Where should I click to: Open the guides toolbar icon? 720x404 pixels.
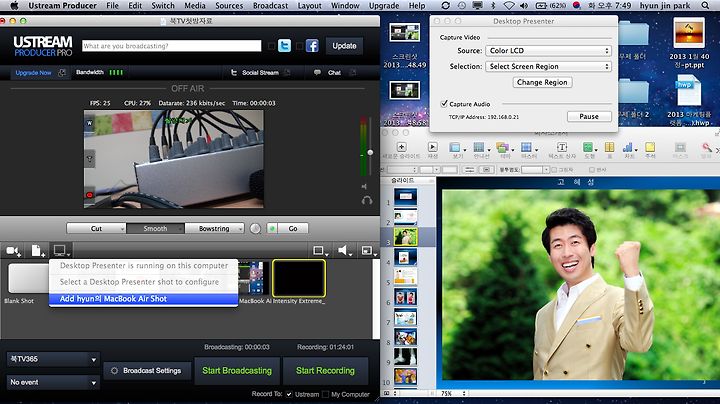point(480,147)
